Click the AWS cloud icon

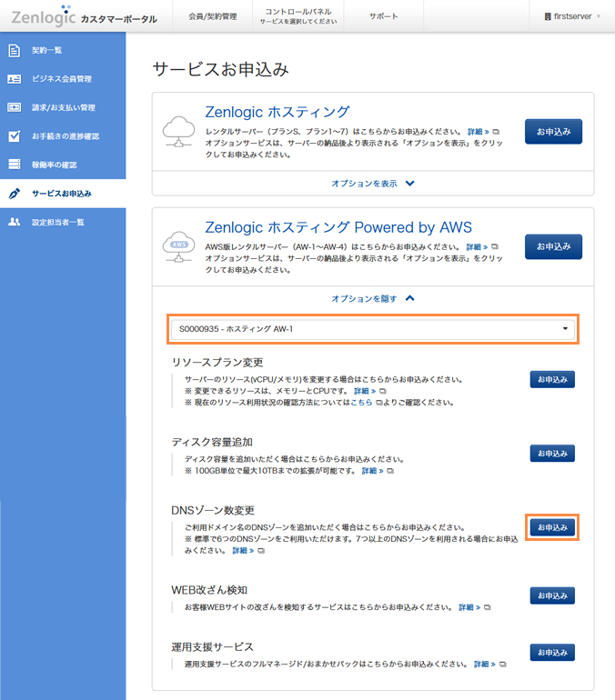tap(178, 247)
